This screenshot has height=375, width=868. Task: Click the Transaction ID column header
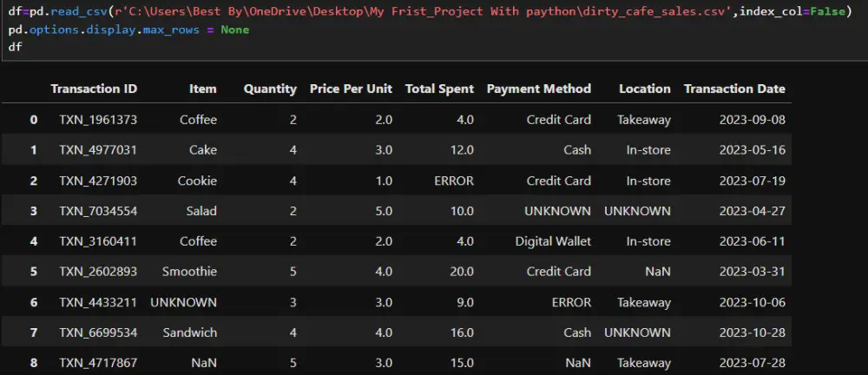[x=94, y=89]
